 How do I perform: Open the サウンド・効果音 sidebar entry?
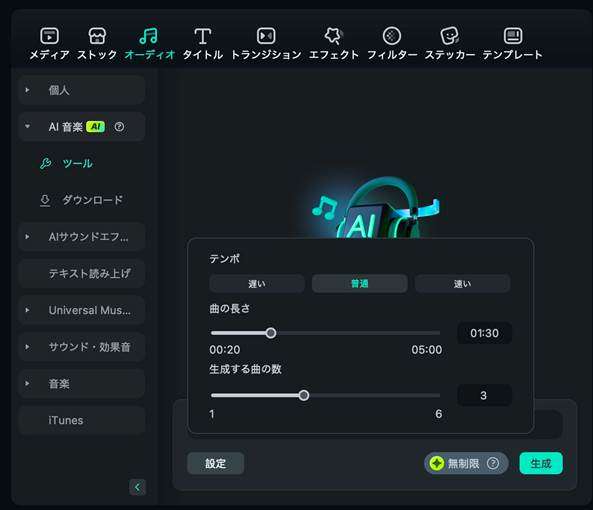[x=81, y=347]
